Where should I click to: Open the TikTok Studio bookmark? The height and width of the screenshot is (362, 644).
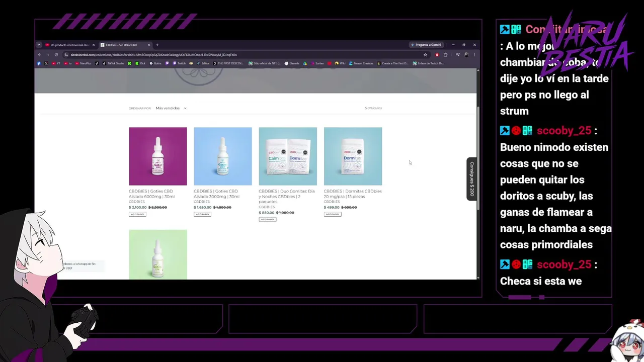click(113, 63)
